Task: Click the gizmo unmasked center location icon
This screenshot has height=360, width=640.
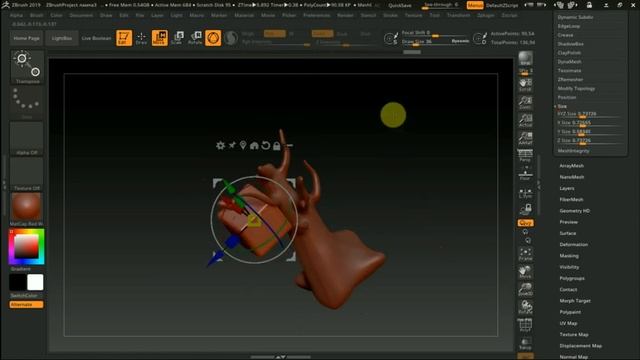Action: point(243,145)
